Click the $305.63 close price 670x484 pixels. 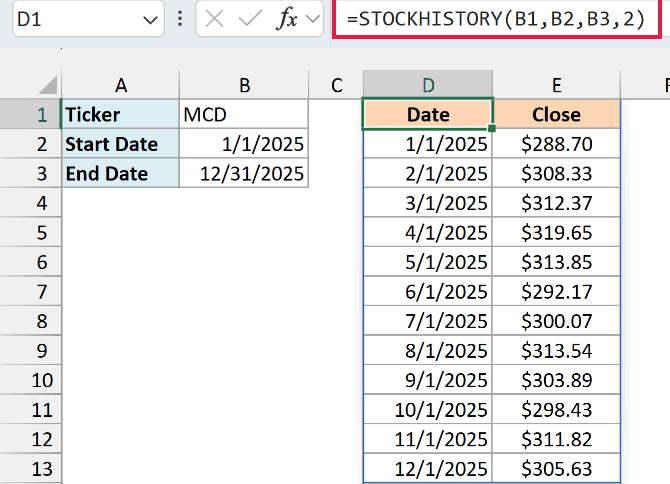[x=556, y=468]
